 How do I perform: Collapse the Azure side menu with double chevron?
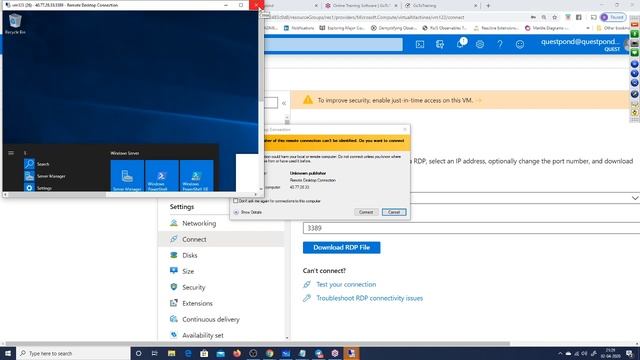tap(284, 103)
